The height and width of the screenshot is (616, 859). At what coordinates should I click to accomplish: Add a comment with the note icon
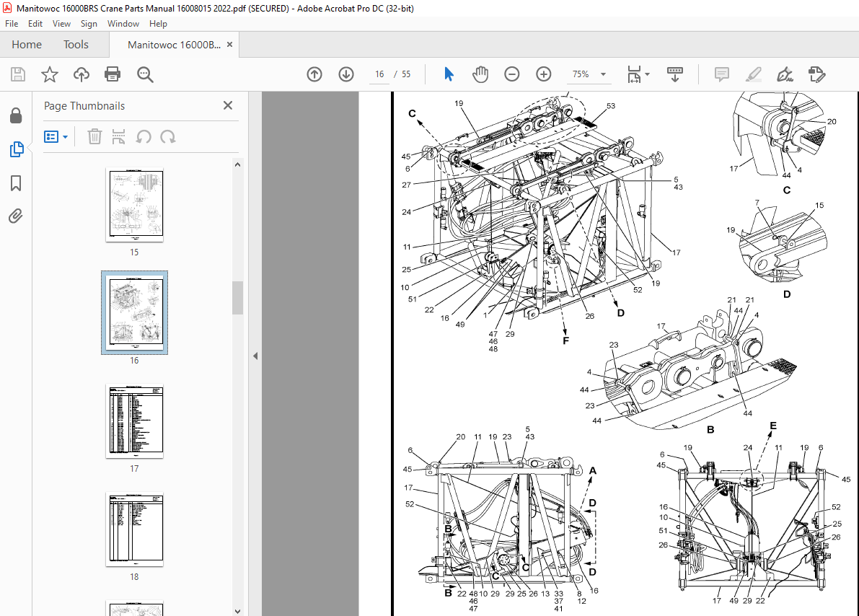722,74
